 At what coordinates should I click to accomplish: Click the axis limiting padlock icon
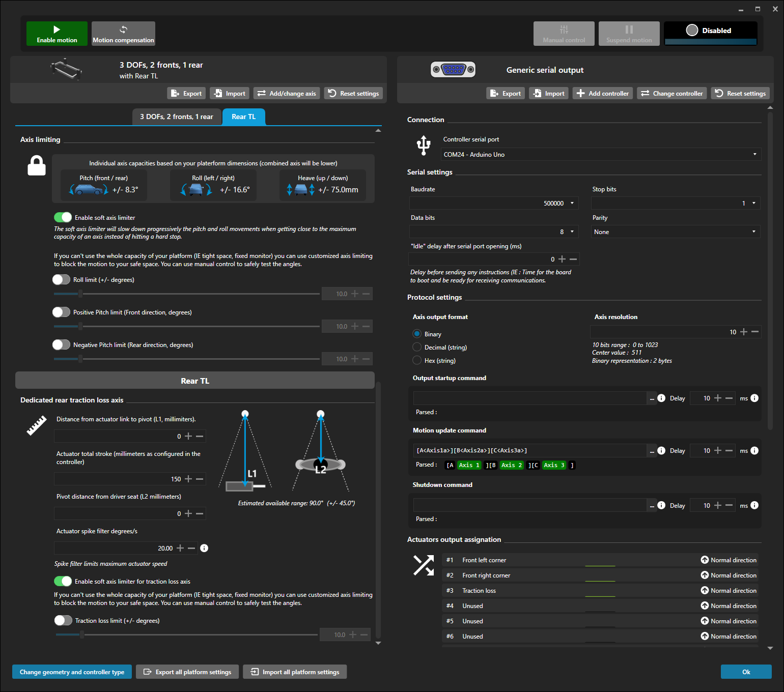pos(37,166)
